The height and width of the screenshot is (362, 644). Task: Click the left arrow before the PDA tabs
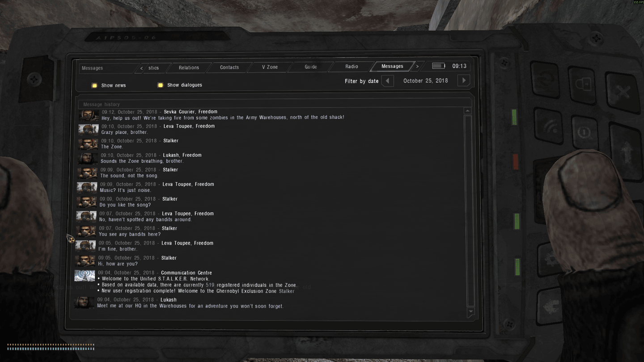click(142, 68)
